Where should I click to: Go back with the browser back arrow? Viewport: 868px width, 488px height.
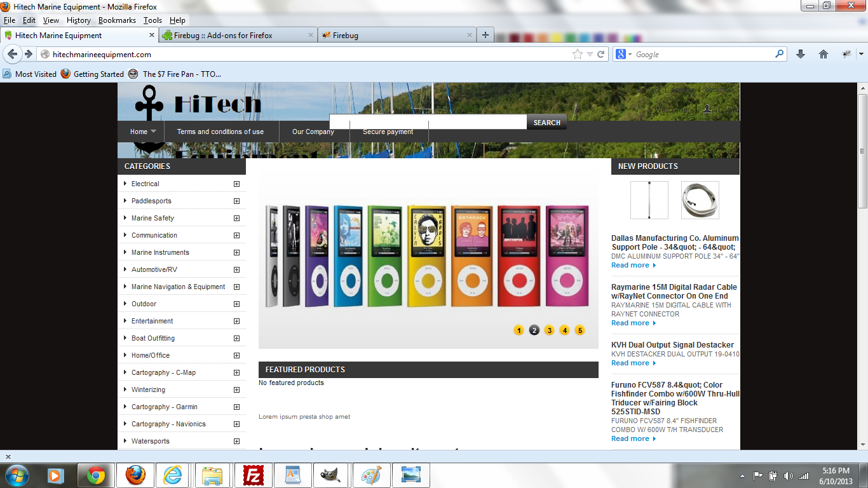coord(12,55)
